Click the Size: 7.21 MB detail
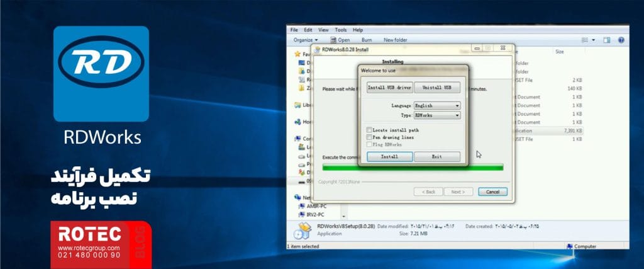Viewport: 644px width, 269px height. [413, 234]
